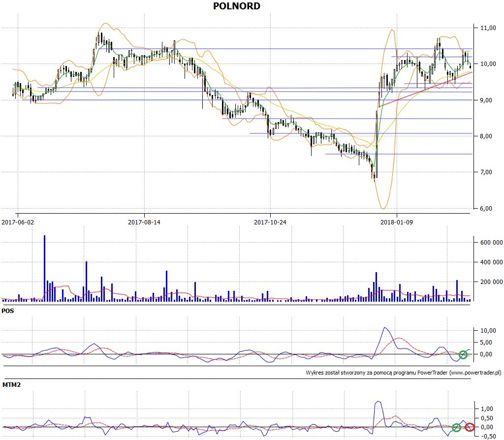Click the POLNORD chart title
The height and width of the screenshot is (440, 504).
[x=237, y=6]
